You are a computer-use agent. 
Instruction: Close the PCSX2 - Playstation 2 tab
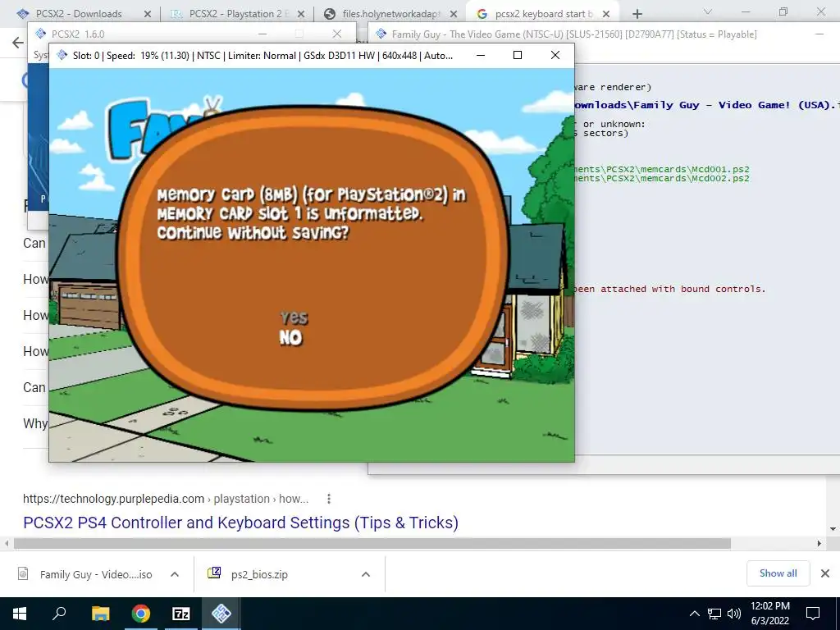point(301,14)
